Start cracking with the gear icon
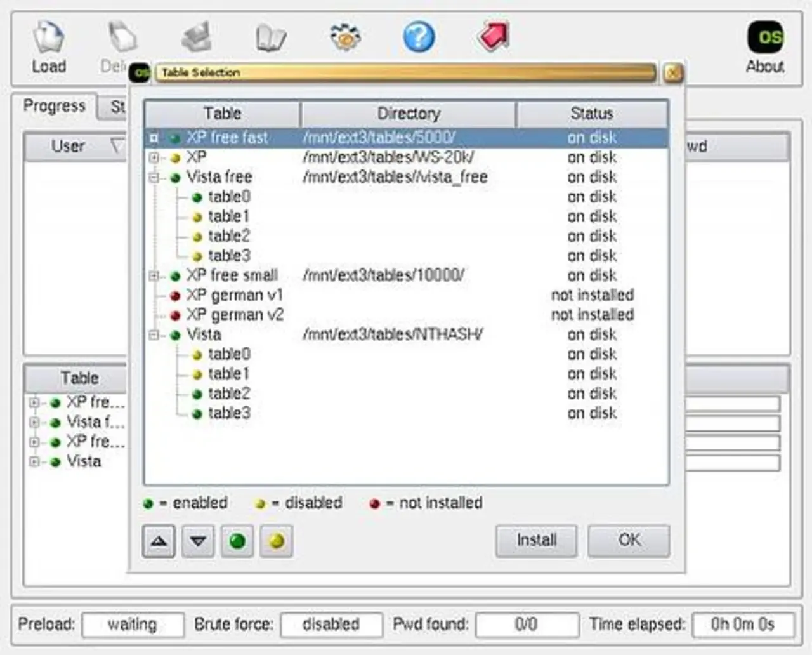The width and height of the screenshot is (812, 655). [345, 37]
